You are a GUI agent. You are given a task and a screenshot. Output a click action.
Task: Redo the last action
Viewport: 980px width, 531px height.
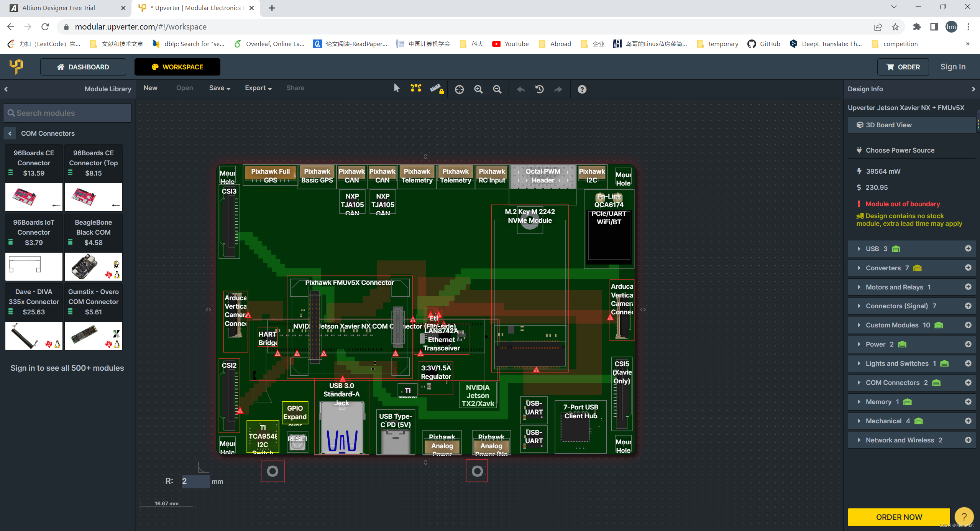click(558, 89)
